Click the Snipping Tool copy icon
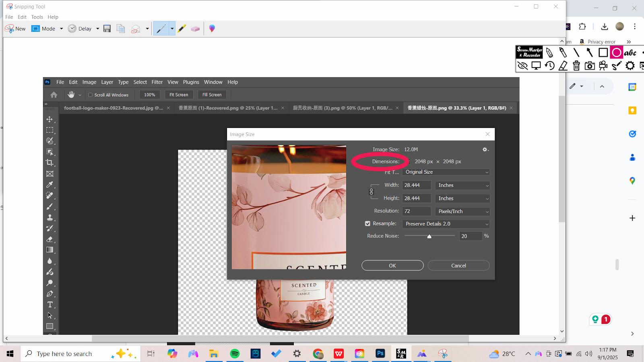 [x=120, y=29]
